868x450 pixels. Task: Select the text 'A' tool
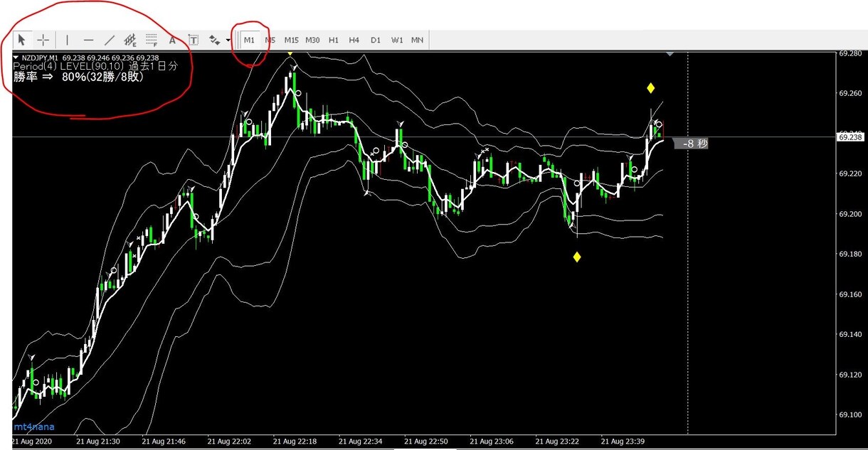coord(172,40)
